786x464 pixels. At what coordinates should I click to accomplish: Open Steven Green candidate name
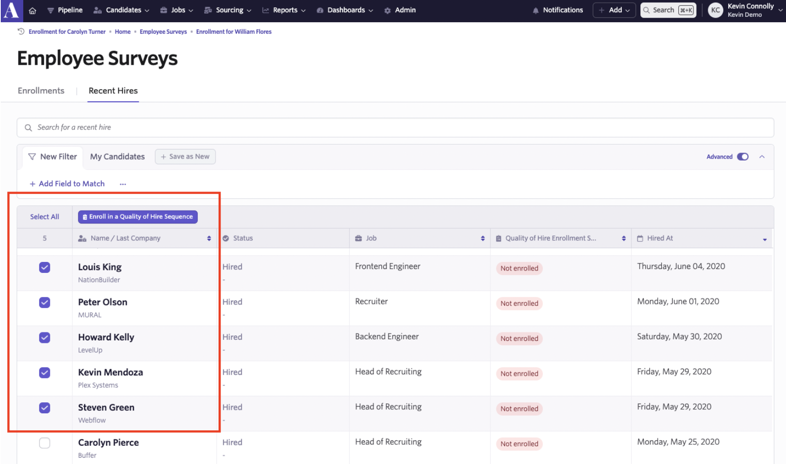tap(106, 407)
